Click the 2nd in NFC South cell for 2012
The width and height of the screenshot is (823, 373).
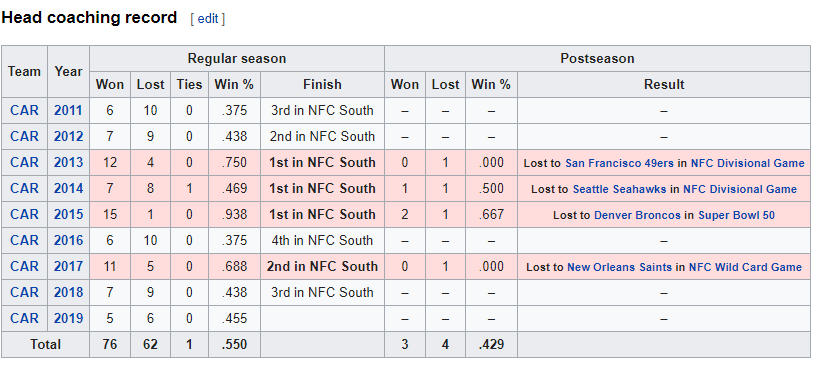click(322, 136)
